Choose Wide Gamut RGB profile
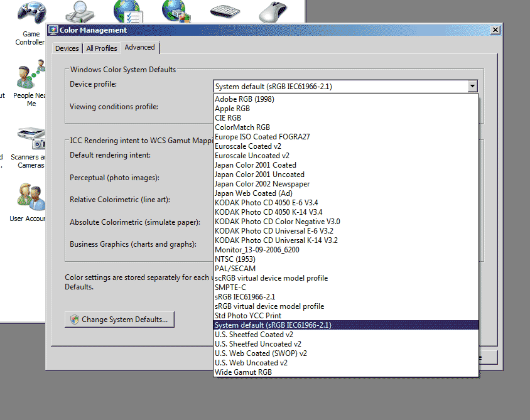Viewport: 530px width, 420px height. click(346, 372)
